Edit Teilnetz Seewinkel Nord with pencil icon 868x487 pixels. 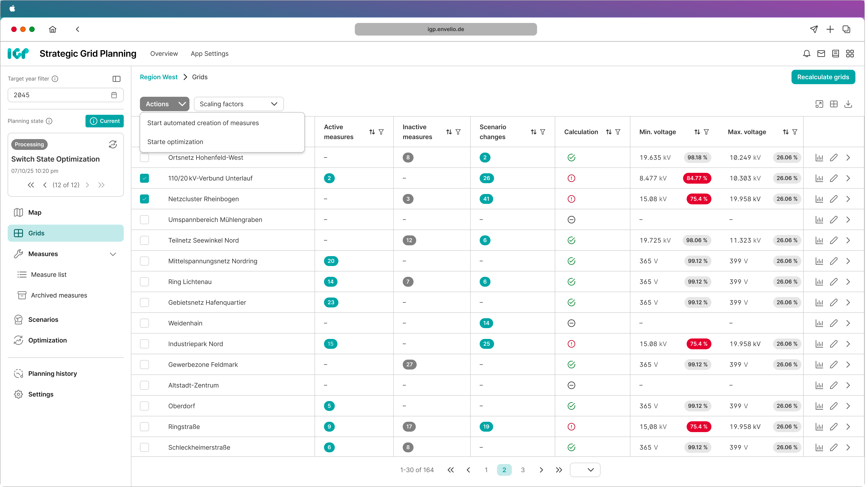click(834, 240)
